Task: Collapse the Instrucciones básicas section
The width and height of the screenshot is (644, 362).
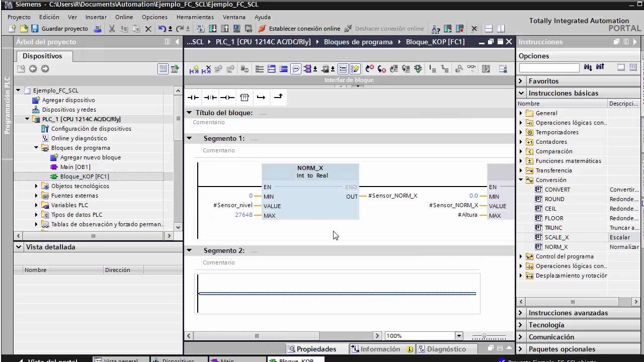Action: click(x=521, y=93)
